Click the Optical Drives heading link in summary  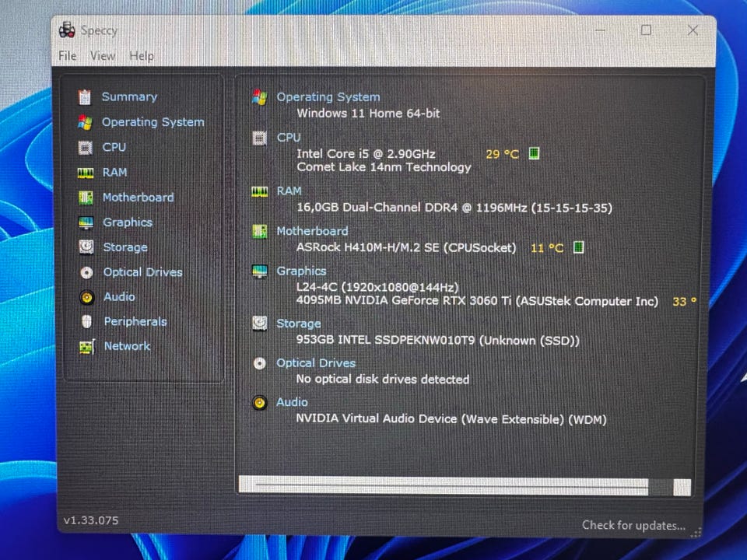316,363
